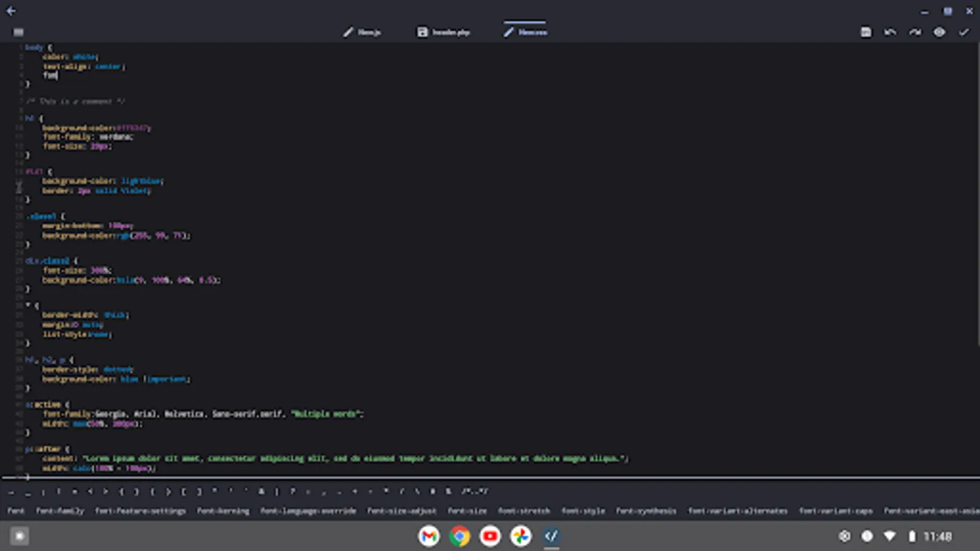980x551 pixels.
Task: Select the font-family autocomplete suggestion
Action: click(x=61, y=511)
